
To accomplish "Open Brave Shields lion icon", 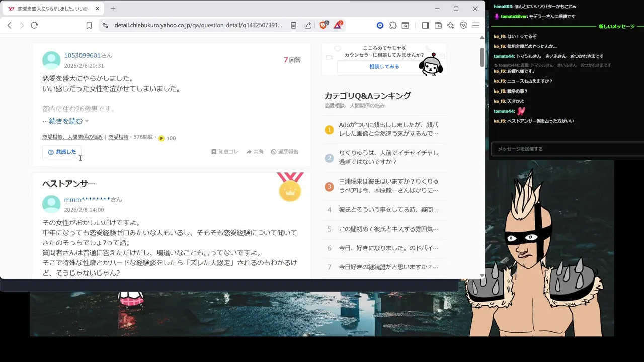I will (x=324, y=25).
